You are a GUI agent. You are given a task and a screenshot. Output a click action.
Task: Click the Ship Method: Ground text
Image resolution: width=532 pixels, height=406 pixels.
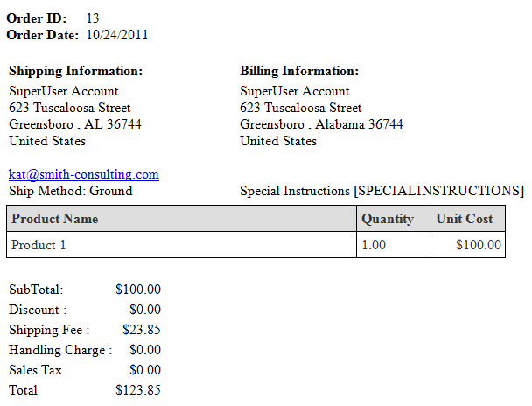pyautogui.click(x=71, y=191)
